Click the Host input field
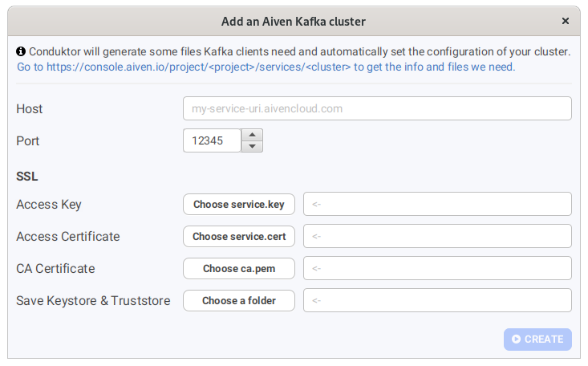 pos(377,108)
